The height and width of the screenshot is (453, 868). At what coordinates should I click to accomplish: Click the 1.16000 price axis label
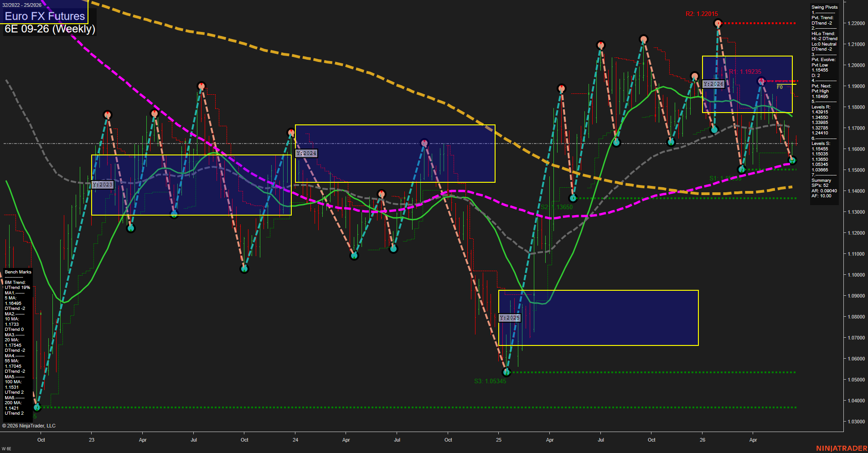856,149
